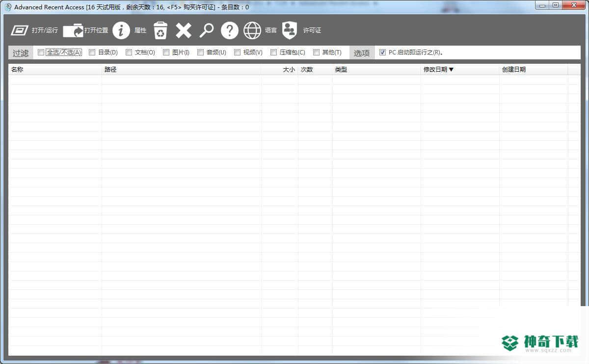Uncheck Run at PC startup (PC 启动即运行之) option

[382, 52]
